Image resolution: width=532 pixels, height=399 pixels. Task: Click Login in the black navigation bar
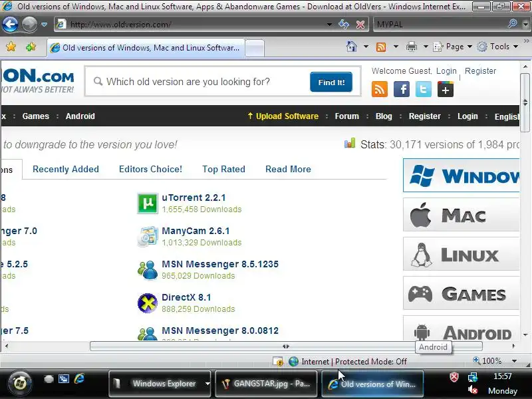467,116
